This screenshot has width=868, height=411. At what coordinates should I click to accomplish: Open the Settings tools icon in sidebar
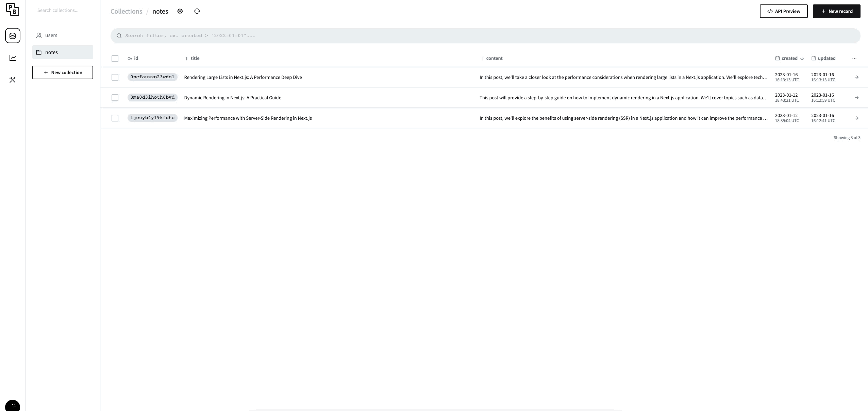point(13,80)
